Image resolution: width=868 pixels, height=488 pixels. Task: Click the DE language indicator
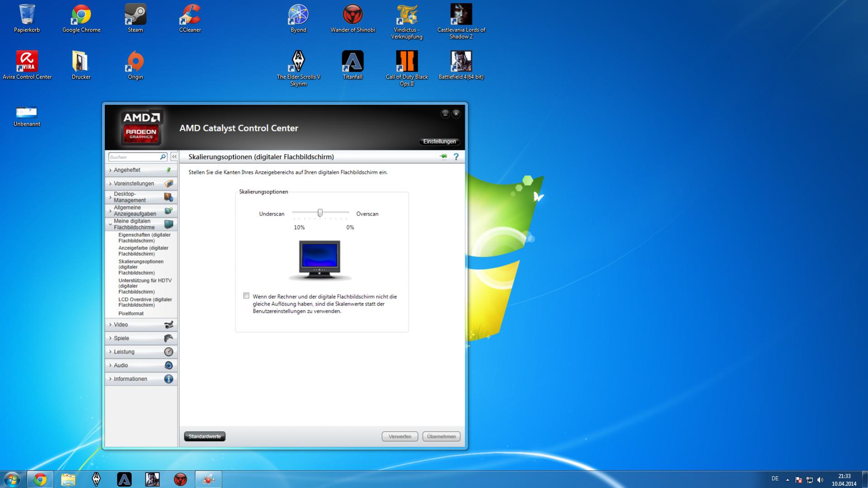pos(775,478)
